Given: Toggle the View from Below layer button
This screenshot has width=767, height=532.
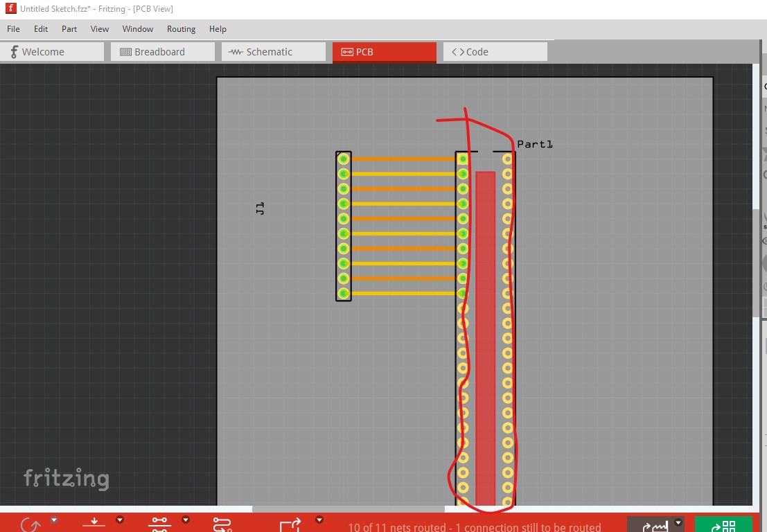Looking at the screenshot, I should click(x=94, y=524).
